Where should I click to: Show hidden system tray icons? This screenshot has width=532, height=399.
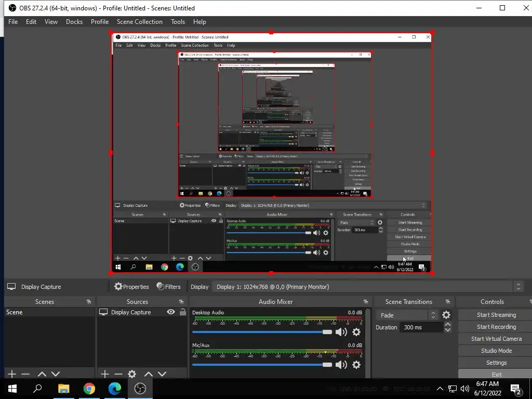pyautogui.click(x=440, y=389)
